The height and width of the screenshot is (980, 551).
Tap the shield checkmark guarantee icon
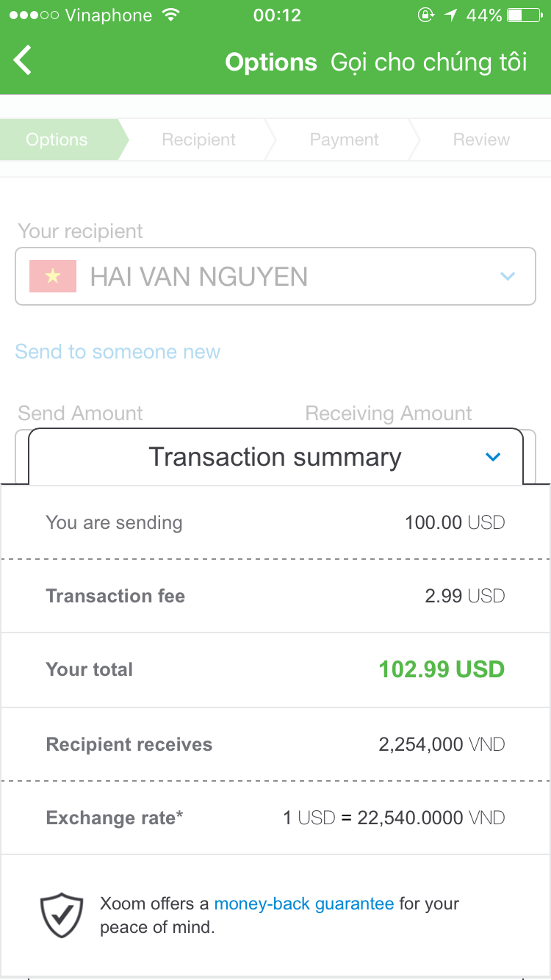(x=62, y=915)
